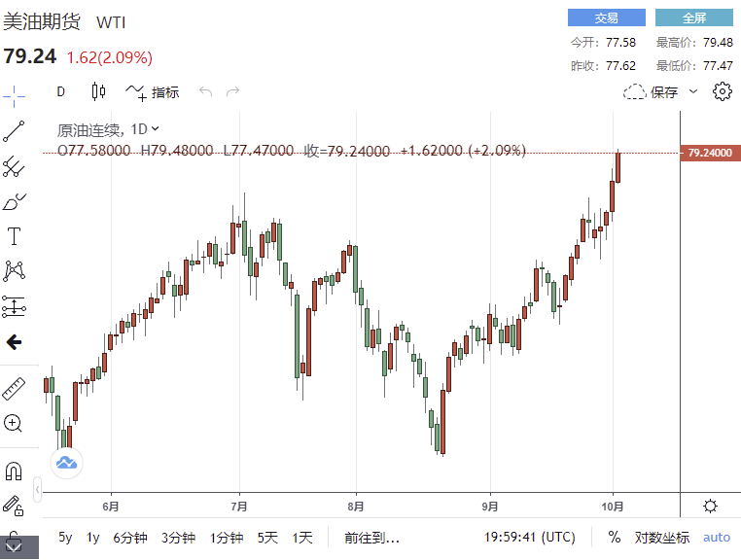The image size is (741, 560).
Task: Open the D time interval dropdown
Action: pos(60,92)
